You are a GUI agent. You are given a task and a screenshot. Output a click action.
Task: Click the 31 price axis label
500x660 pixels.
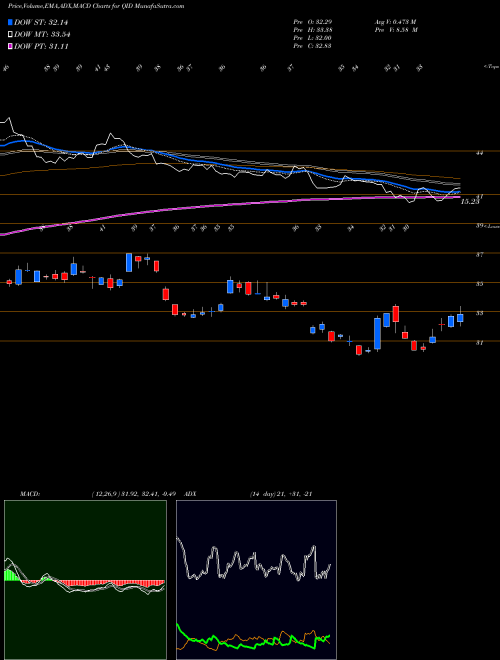pos(479,343)
